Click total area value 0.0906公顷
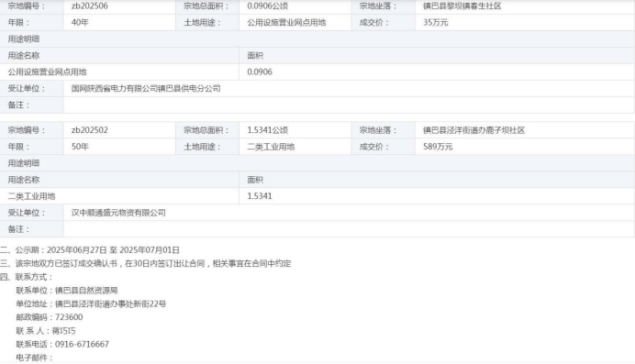Viewport: 635px width, 364px height. pyautogui.click(x=267, y=6)
